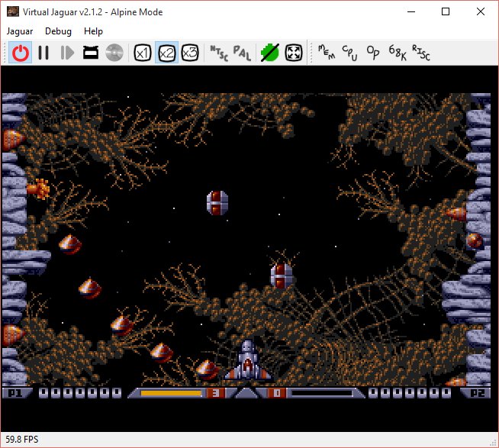Open the Help menu
This screenshot has width=499, height=448.
pos(93,31)
